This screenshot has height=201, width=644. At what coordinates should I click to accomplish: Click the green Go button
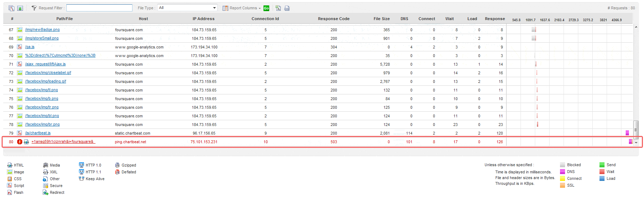click(266, 8)
